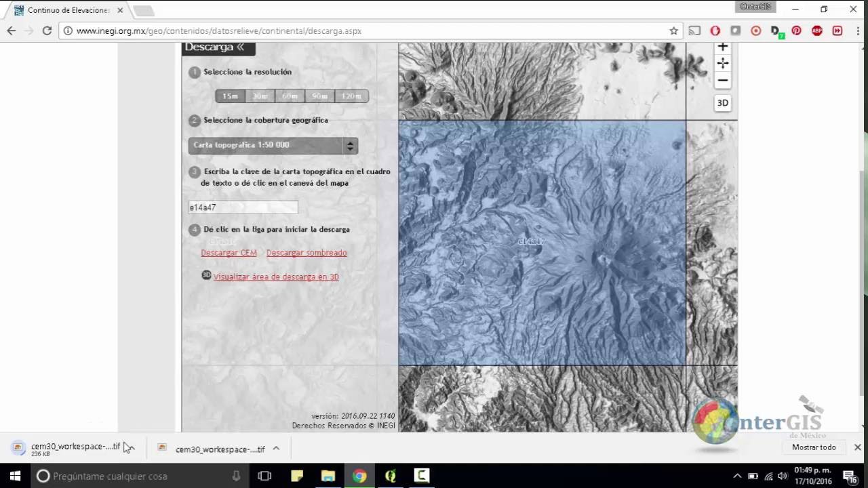Switch to the Continuo de Elevaciones tab
The height and width of the screenshot is (488, 868).
click(68, 10)
